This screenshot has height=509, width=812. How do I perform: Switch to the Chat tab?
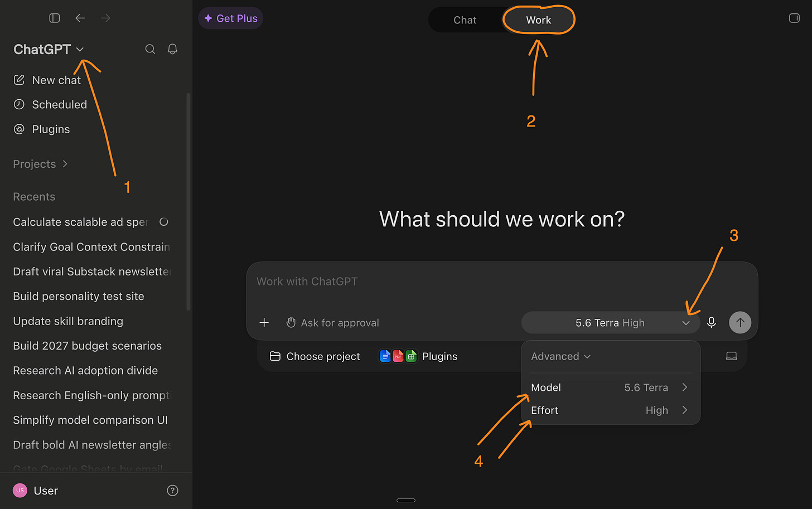[x=465, y=20]
